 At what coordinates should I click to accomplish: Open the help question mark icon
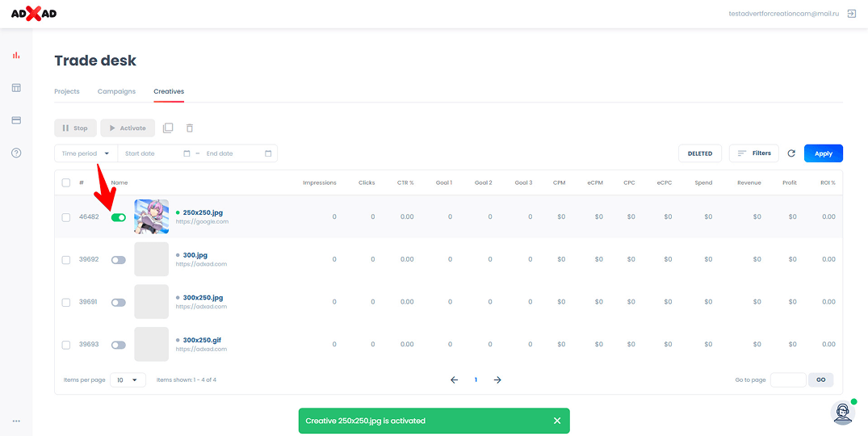tap(16, 153)
